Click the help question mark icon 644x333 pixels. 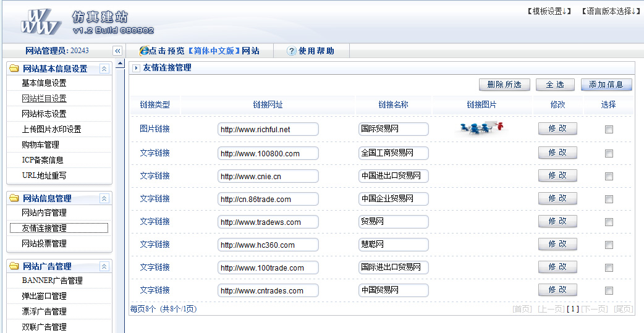click(292, 51)
